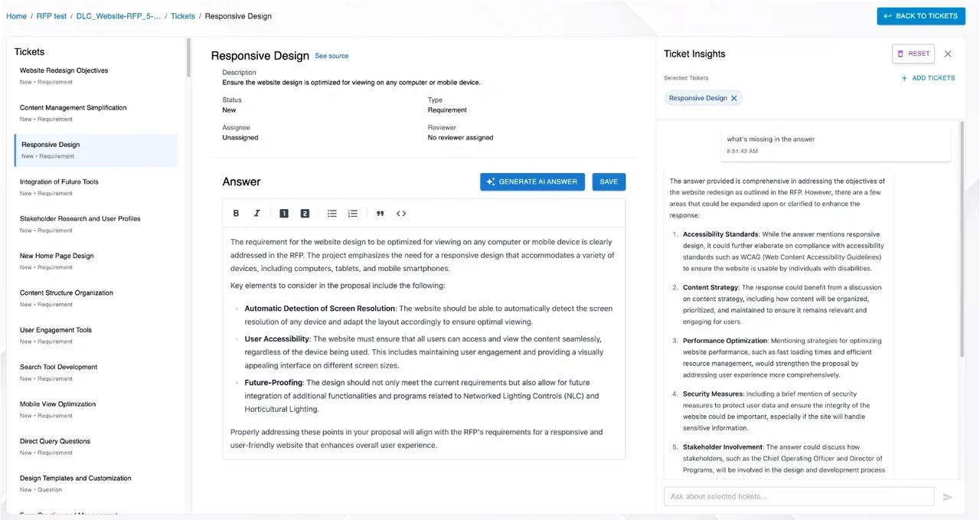
Task: Click the GENERATE AI ANSWER button
Action: 532,182
